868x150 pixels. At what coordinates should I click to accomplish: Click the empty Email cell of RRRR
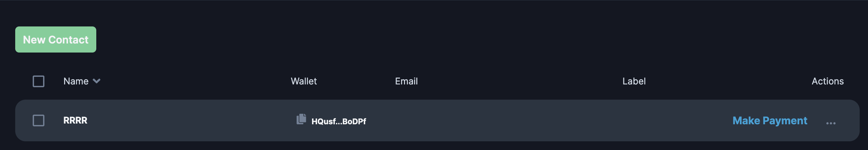click(489, 120)
